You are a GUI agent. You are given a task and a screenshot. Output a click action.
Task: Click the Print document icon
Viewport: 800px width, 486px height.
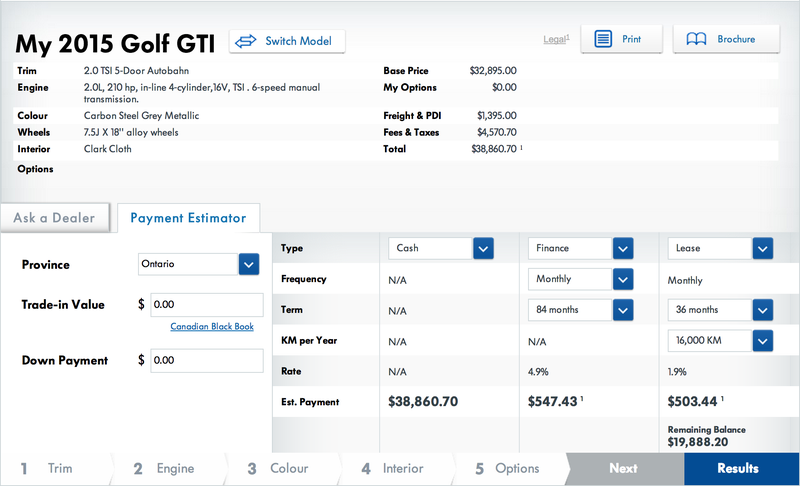coord(603,39)
